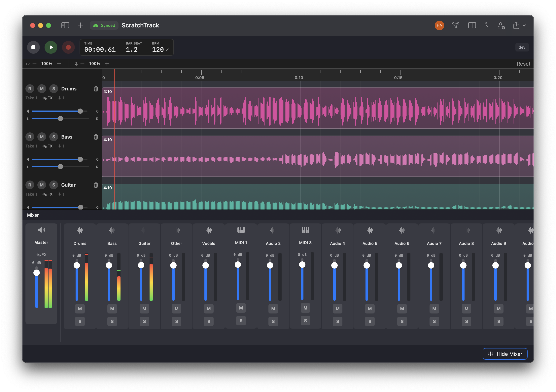The image size is (556, 392).
Task: Edit the BPM 120 value
Action: tap(158, 50)
